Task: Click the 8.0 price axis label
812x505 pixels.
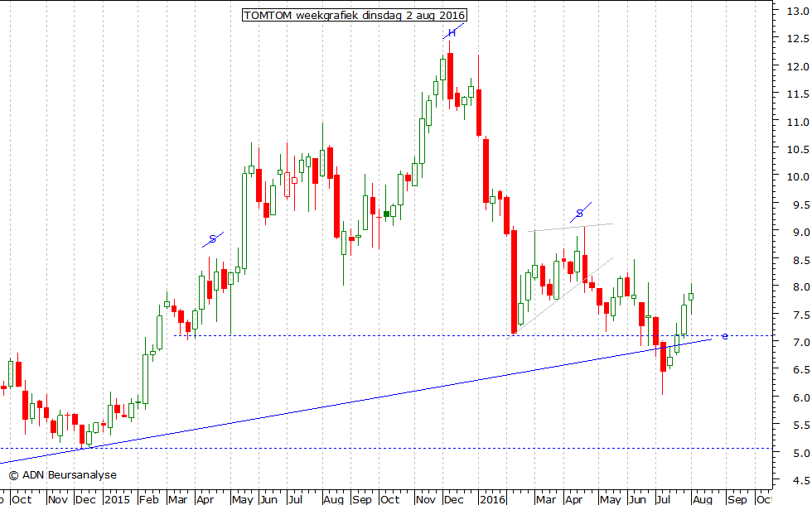Action: pyautogui.click(x=800, y=287)
